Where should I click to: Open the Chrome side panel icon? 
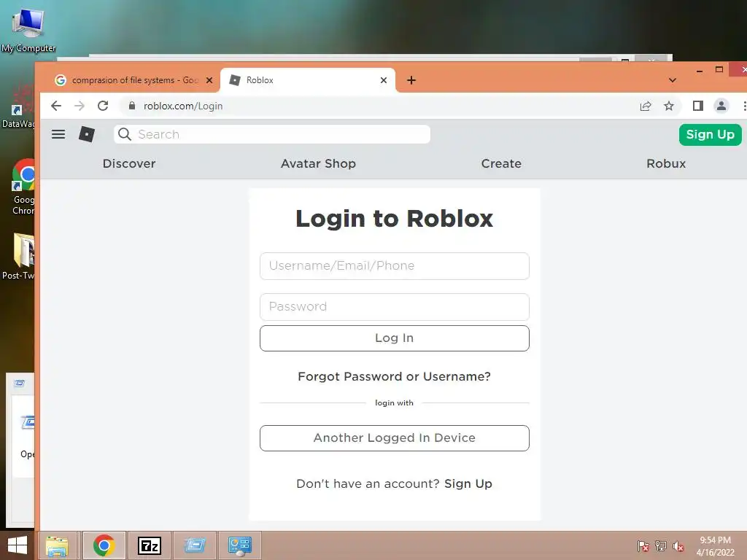(x=698, y=106)
